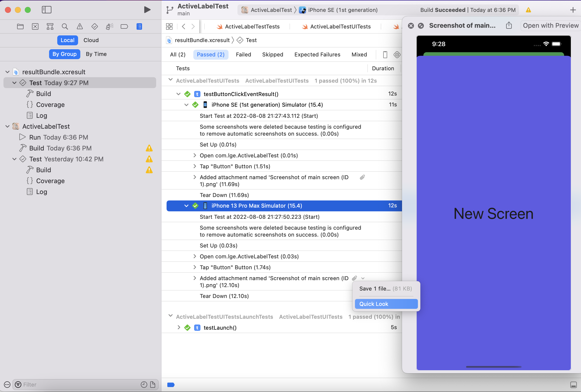Switch report grouping to By Time
Viewport: 581px width, 392px height.
coord(96,54)
